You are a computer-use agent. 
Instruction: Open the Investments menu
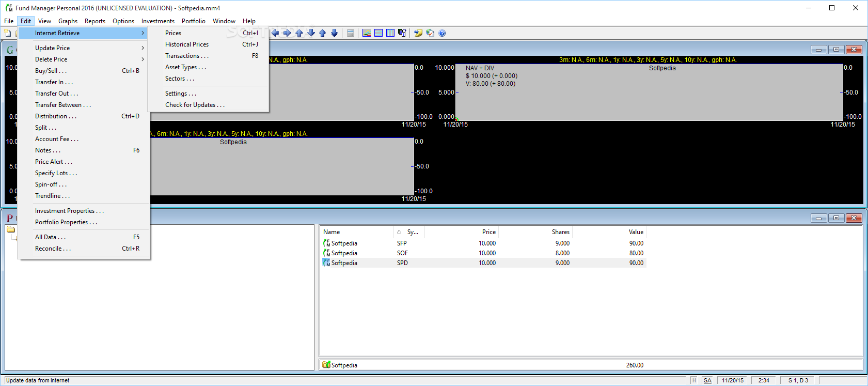click(158, 21)
